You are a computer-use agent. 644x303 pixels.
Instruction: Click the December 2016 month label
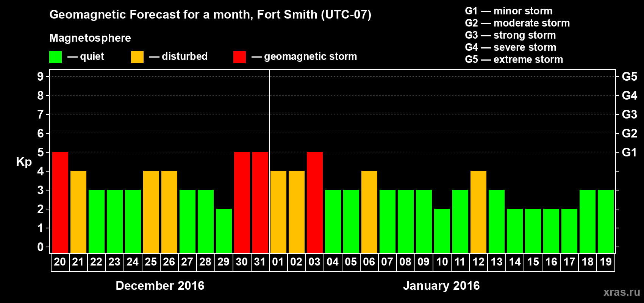click(x=160, y=286)
